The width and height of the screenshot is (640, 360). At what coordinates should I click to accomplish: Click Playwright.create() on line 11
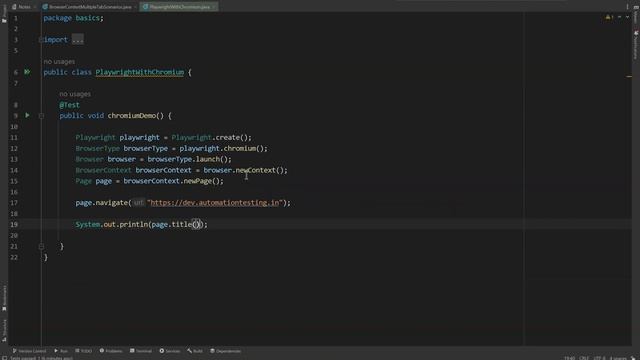211,138
